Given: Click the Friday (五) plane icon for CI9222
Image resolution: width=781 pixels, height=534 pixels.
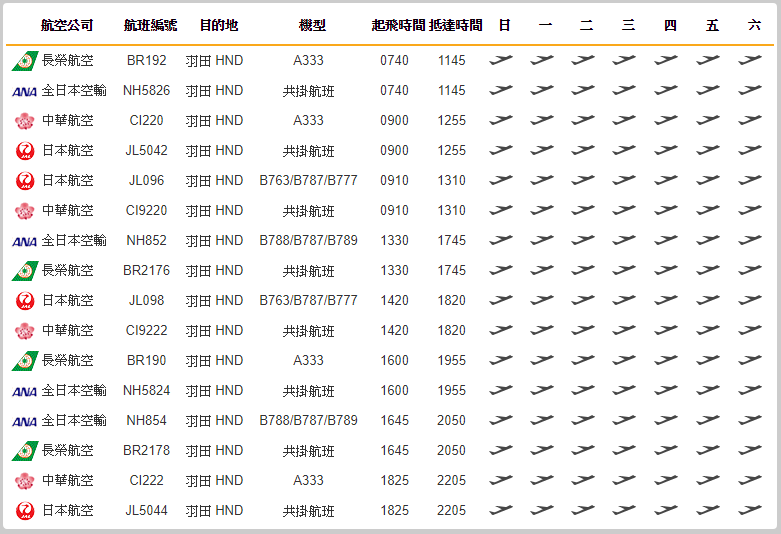Looking at the screenshot, I should pyautogui.click(x=708, y=330).
